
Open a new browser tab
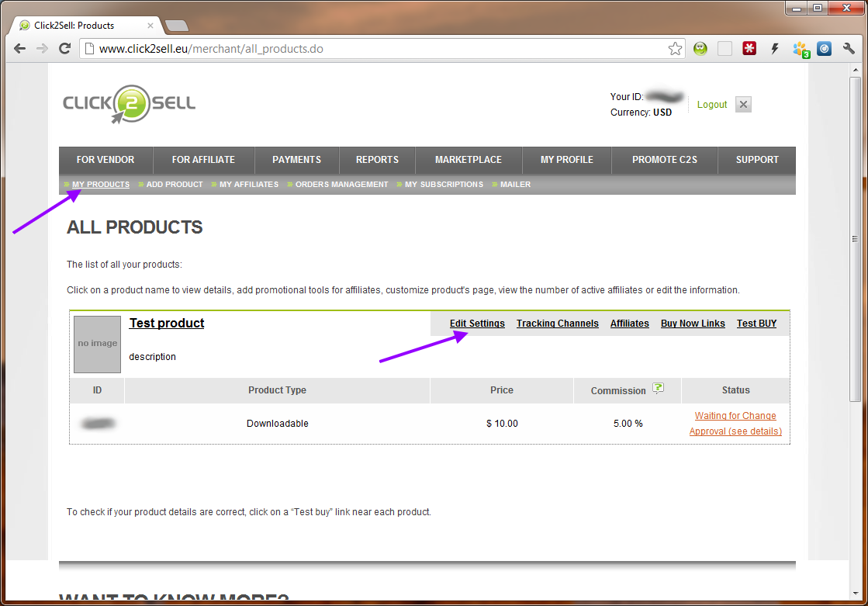(x=177, y=26)
